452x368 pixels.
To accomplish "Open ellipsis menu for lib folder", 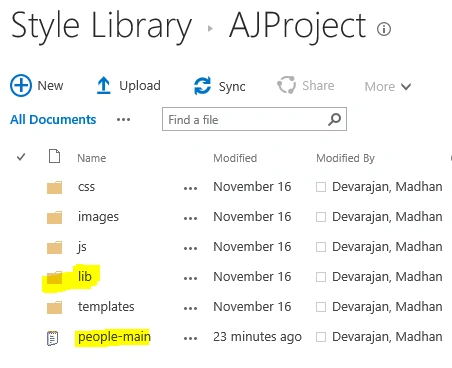I will click(190, 278).
